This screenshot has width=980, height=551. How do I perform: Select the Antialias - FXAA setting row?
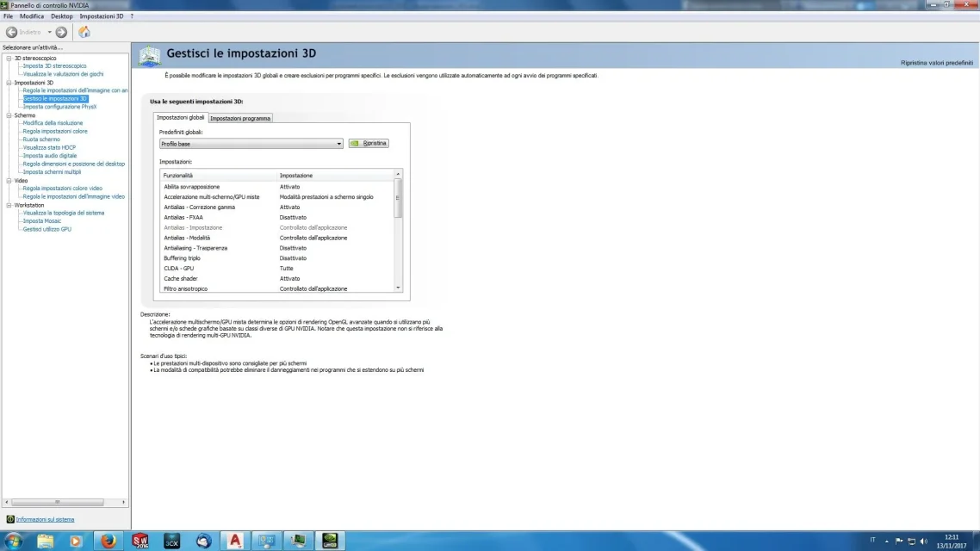277,218
